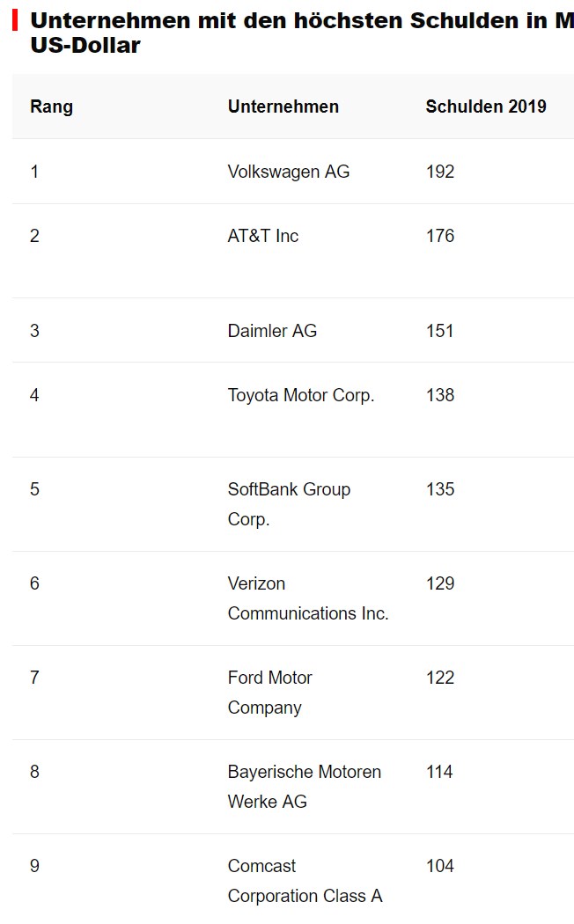Click the Unternehmen column header
The height and width of the screenshot is (924, 574).
click(283, 106)
